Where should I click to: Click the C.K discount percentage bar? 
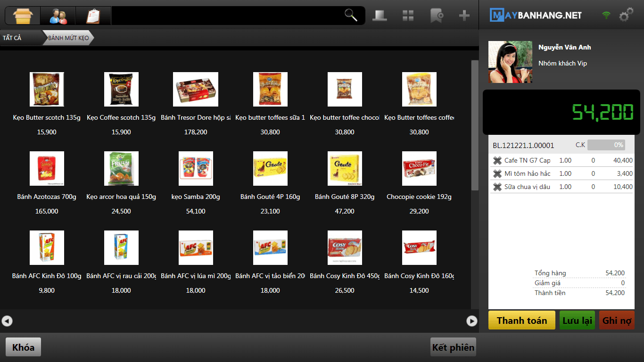(x=606, y=145)
